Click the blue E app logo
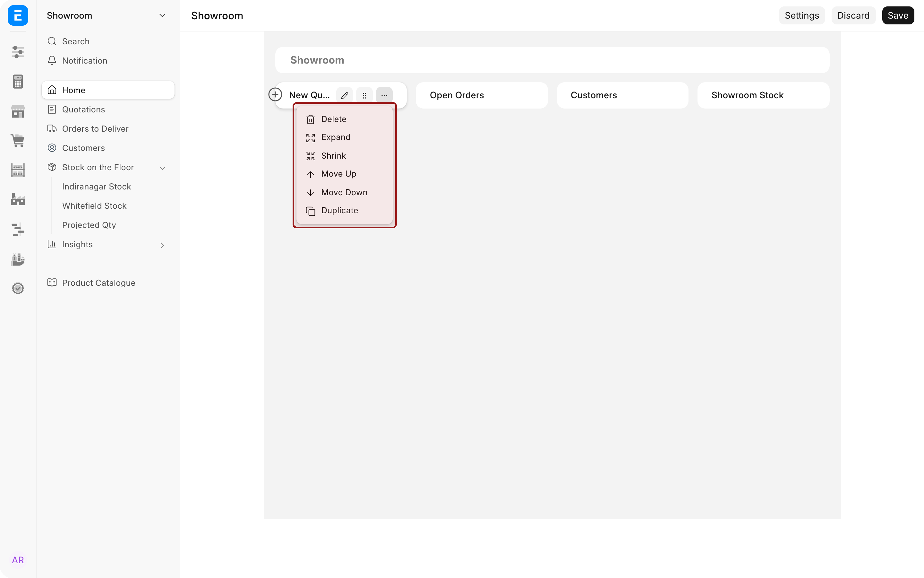Image resolution: width=924 pixels, height=578 pixels. [18, 15]
